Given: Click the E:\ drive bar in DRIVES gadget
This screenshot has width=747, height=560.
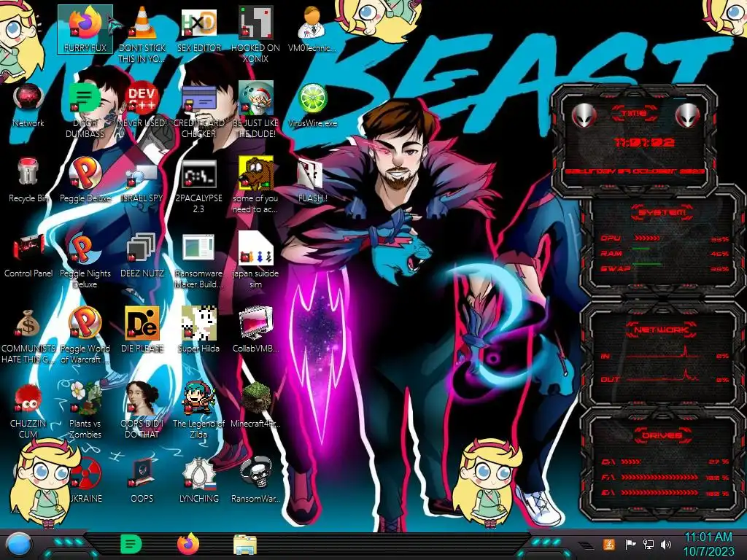Looking at the screenshot, I should click(659, 492).
